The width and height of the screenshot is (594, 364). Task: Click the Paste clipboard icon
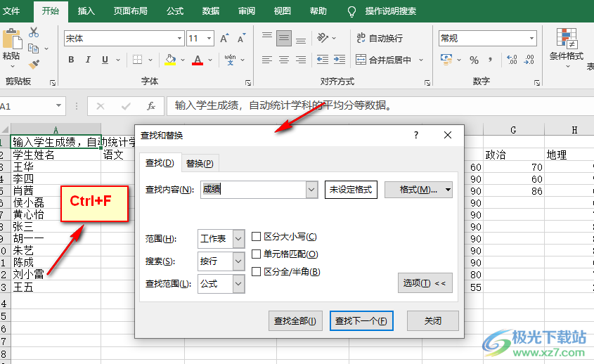(x=11, y=39)
